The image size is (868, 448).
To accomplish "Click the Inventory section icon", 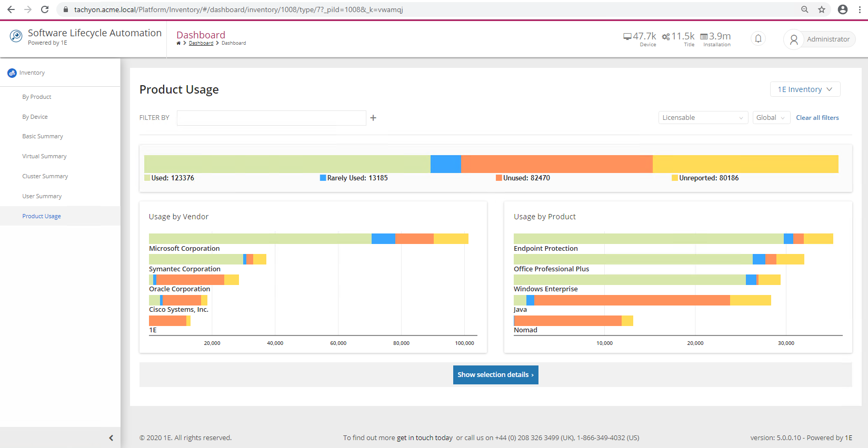I will 12,73.
